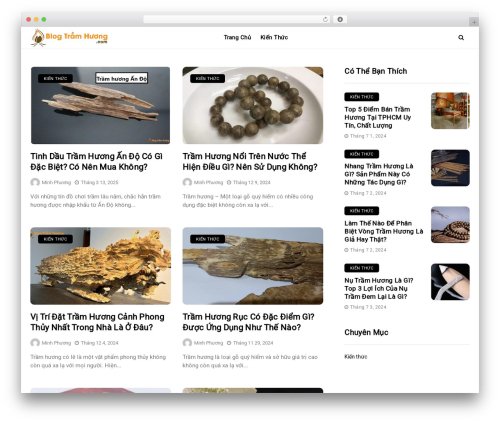Click Minh Phương author under Tinh Dầu article
Image resolution: width=500 pixels, height=423 pixels.
[56, 182]
